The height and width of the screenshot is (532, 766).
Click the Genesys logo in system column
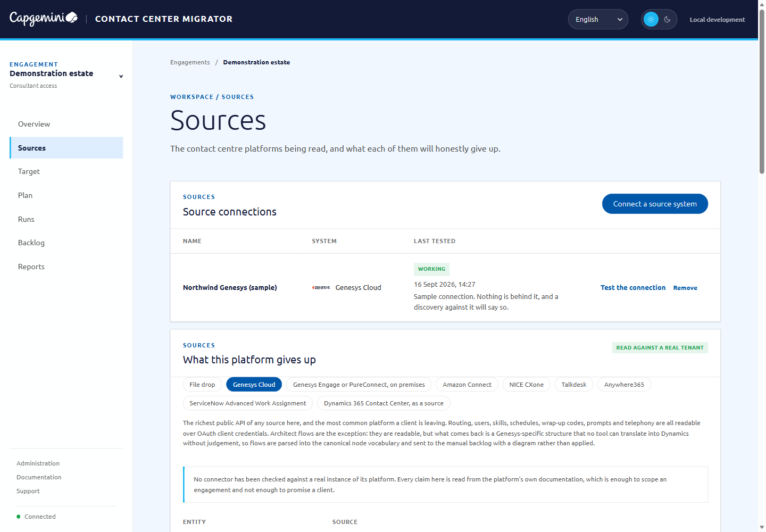point(321,287)
